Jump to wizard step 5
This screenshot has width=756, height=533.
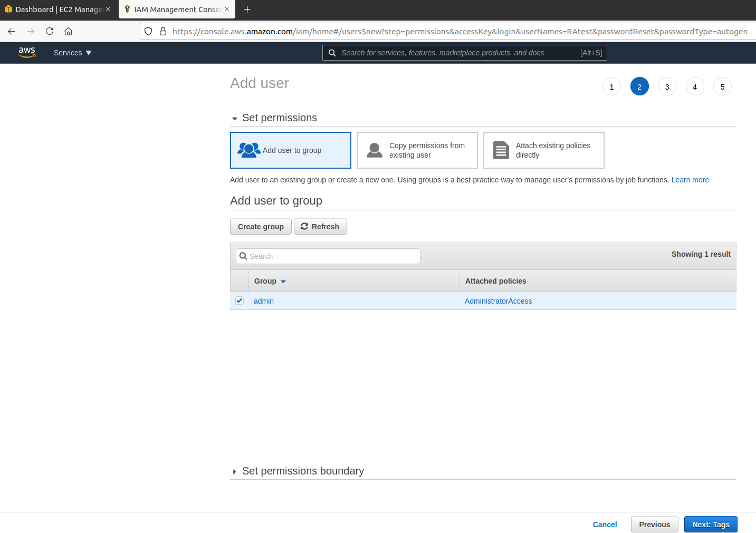[x=722, y=86]
